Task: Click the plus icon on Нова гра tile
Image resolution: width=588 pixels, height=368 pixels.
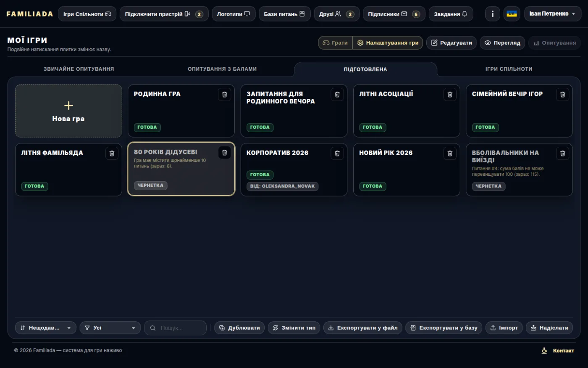Action: tap(68, 106)
